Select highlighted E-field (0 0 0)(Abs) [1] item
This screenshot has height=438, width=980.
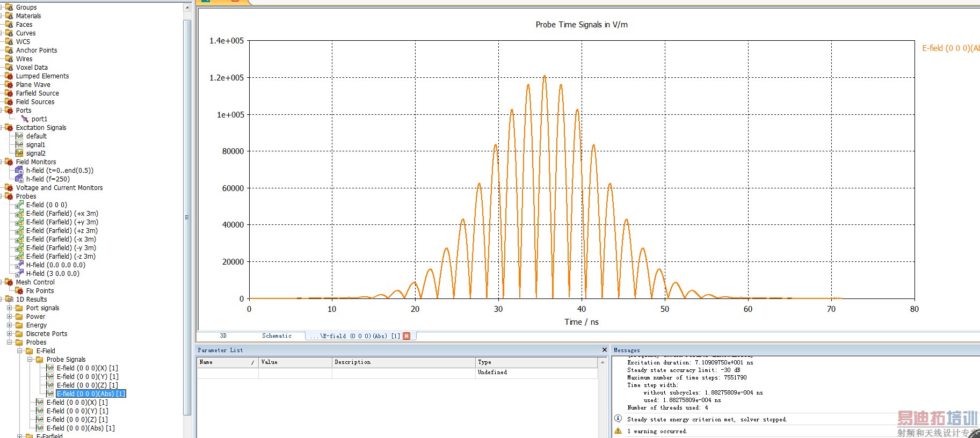click(x=91, y=393)
